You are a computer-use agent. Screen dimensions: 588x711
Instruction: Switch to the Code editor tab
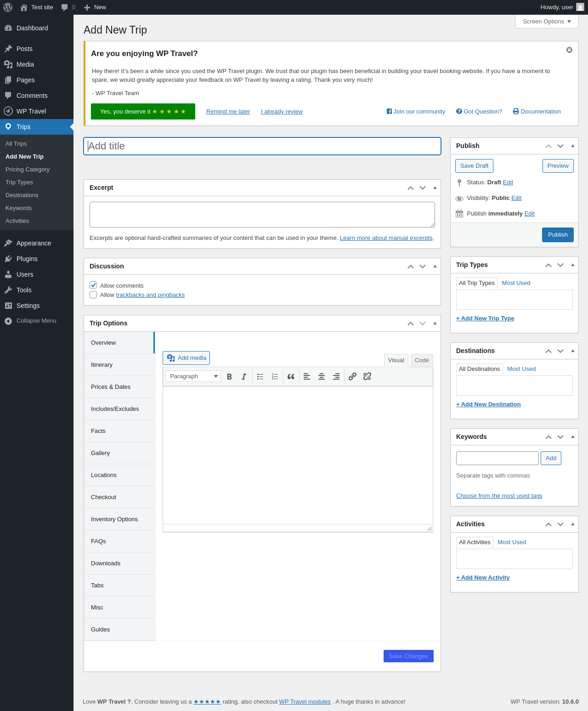(422, 360)
